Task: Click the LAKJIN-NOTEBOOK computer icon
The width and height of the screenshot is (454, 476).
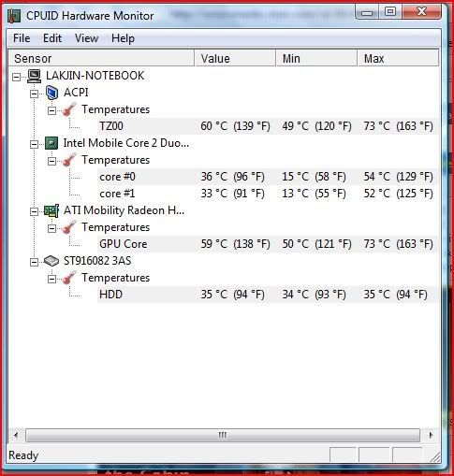Action: (34, 76)
